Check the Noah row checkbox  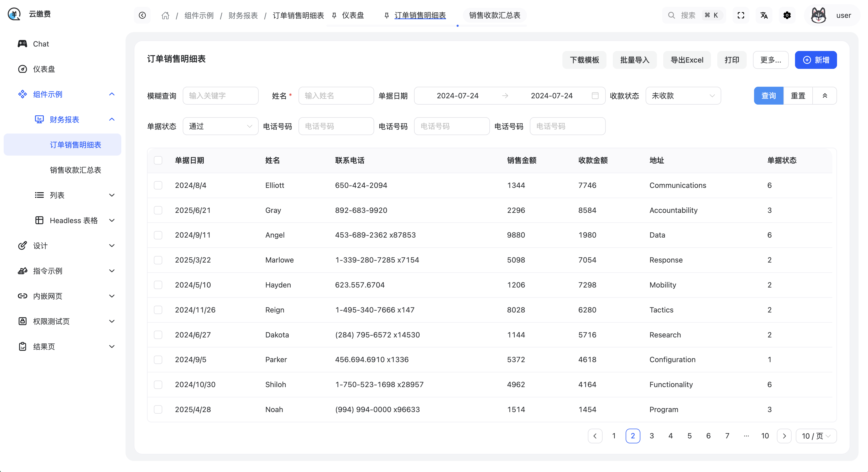click(x=158, y=409)
